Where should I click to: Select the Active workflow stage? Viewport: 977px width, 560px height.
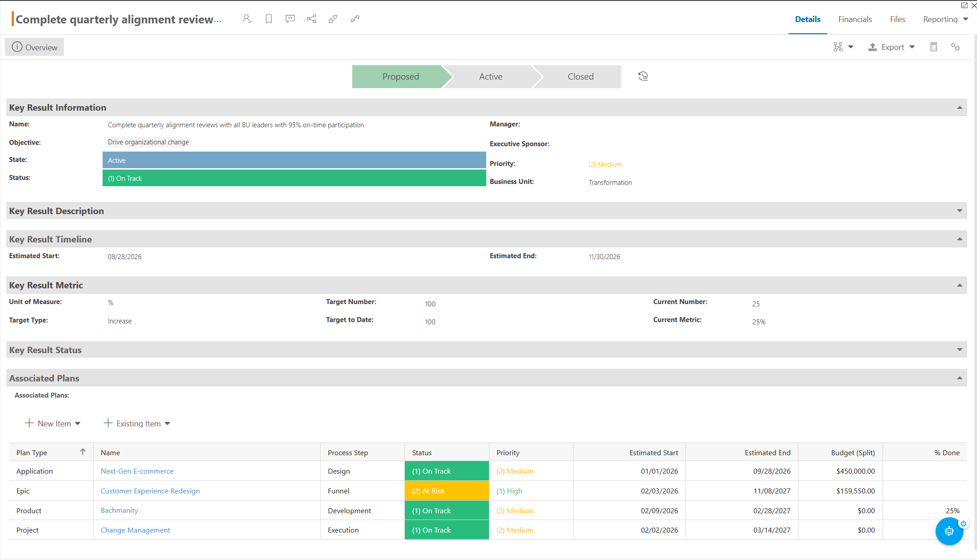[x=491, y=76]
